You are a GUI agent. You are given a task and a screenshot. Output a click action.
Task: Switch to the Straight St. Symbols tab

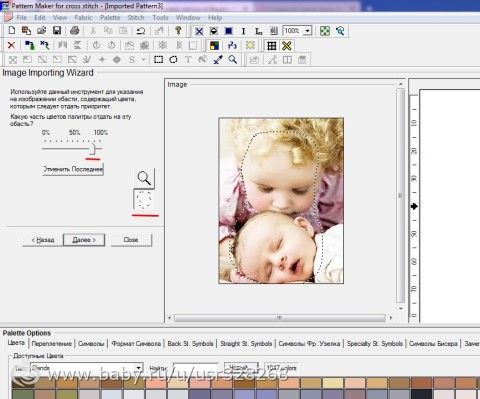246,343
